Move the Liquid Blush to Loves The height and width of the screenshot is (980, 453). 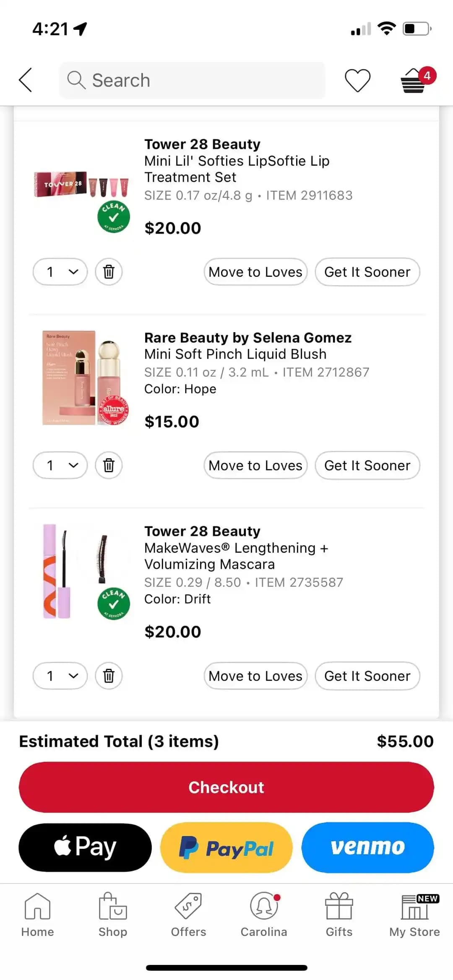point(255,465)
